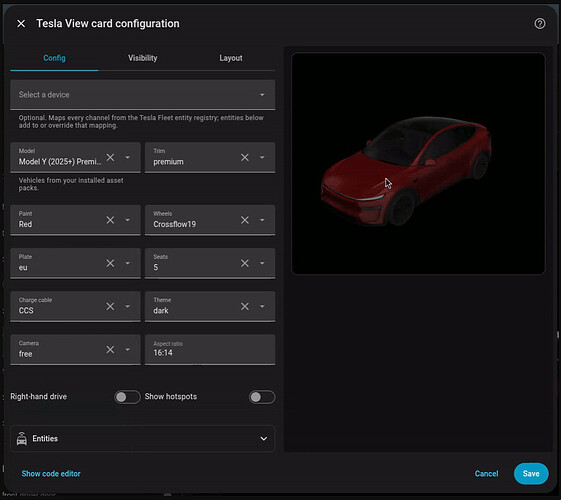Clear the Trim field value
Screen dimensions: 561x500
click(x=245, y=157)
